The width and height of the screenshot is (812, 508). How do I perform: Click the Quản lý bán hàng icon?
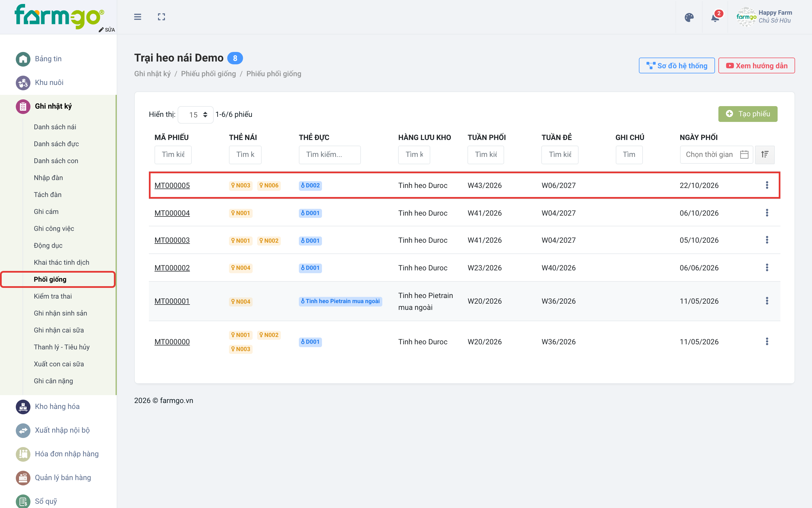(x=23, y=478)
